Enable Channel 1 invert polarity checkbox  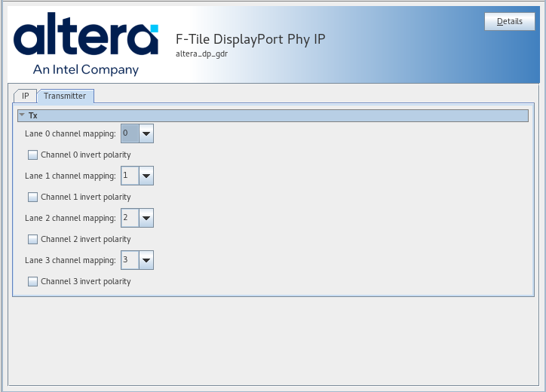[x=32, y=197]
